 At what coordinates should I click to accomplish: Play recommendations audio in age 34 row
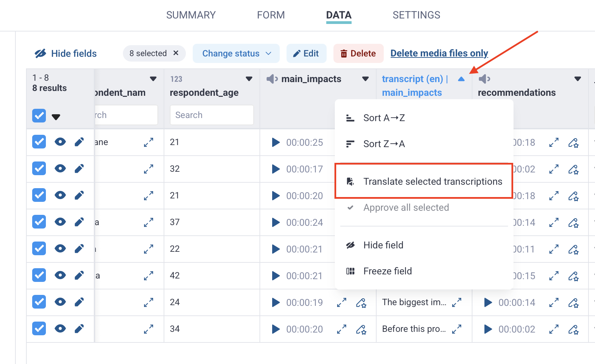pyautogui.click(x=488, y=329)
